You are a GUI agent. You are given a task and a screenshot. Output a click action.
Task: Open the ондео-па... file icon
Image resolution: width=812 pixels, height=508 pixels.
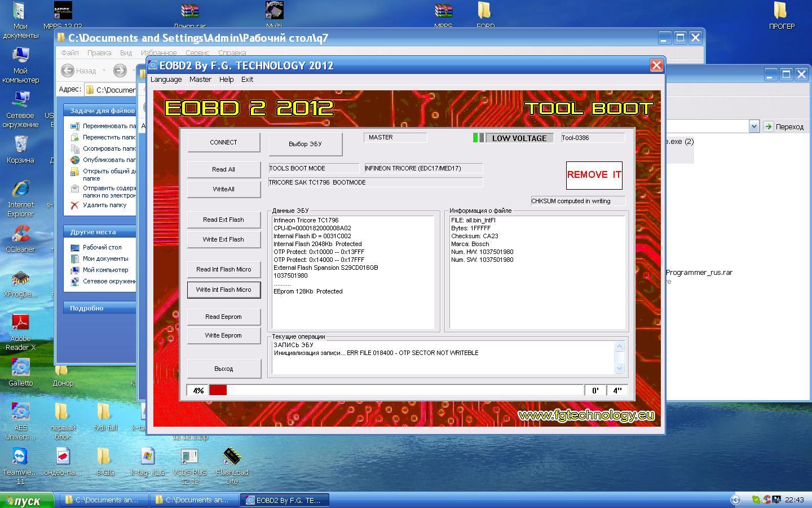pos(63,461)
